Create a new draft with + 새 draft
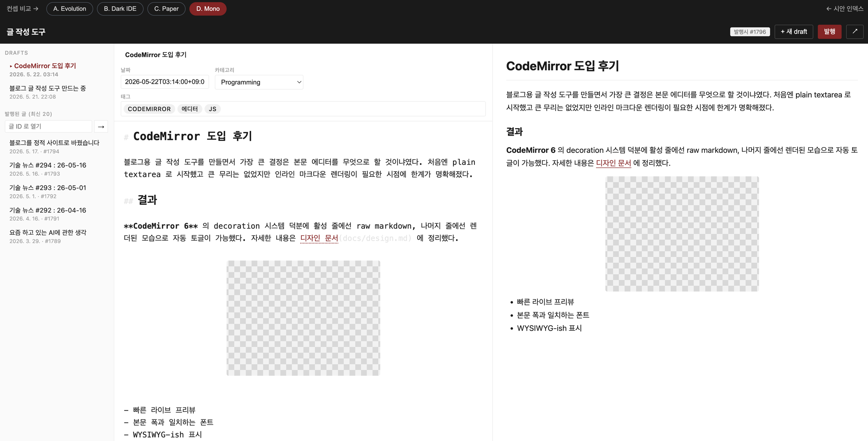Viewport: 868px width, 441px height. tap(794, 32)
